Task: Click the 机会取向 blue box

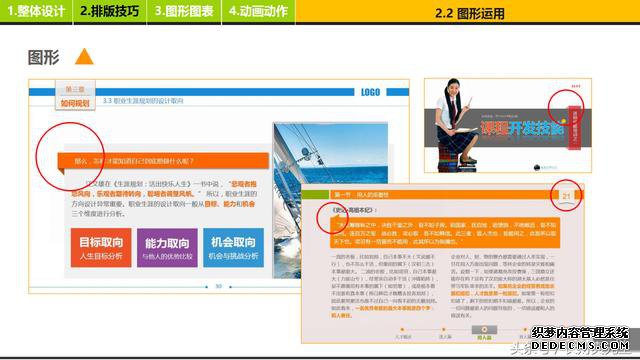Action: [x=233, y=248]
